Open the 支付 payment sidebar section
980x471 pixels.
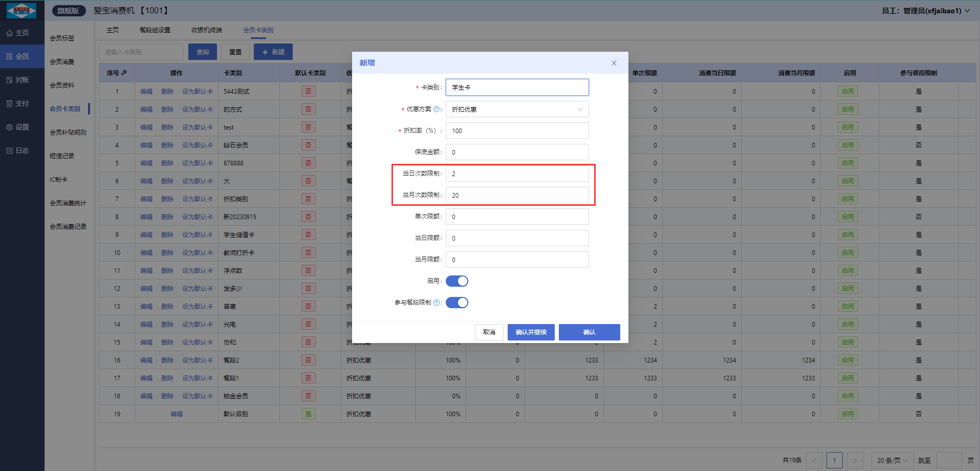click(22, 103)
